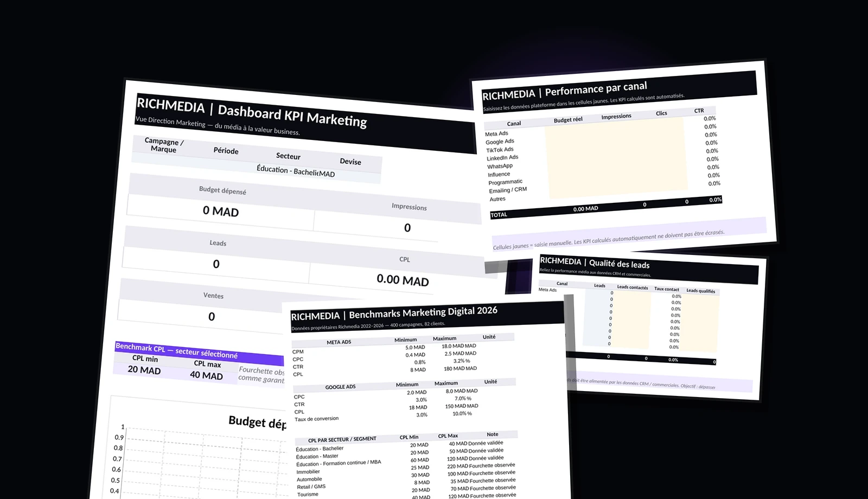Click the 'Automobile' row in Benchmarks
The height and width of the screenshot is (499, 868).
click(309, 479)
